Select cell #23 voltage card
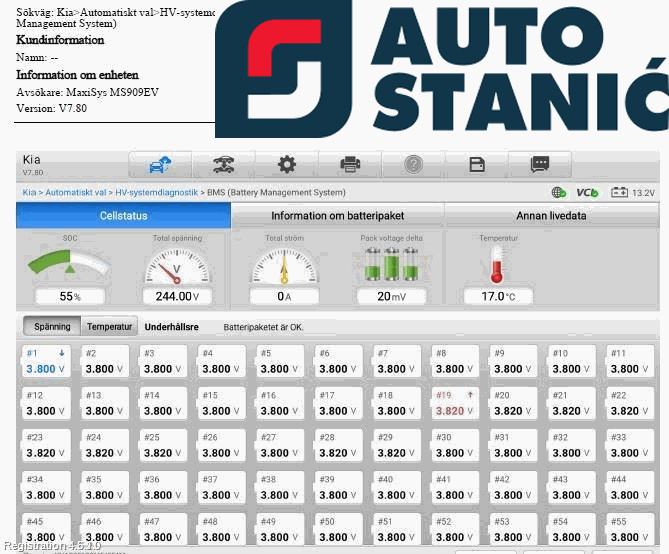 click(x=46, y=445)
